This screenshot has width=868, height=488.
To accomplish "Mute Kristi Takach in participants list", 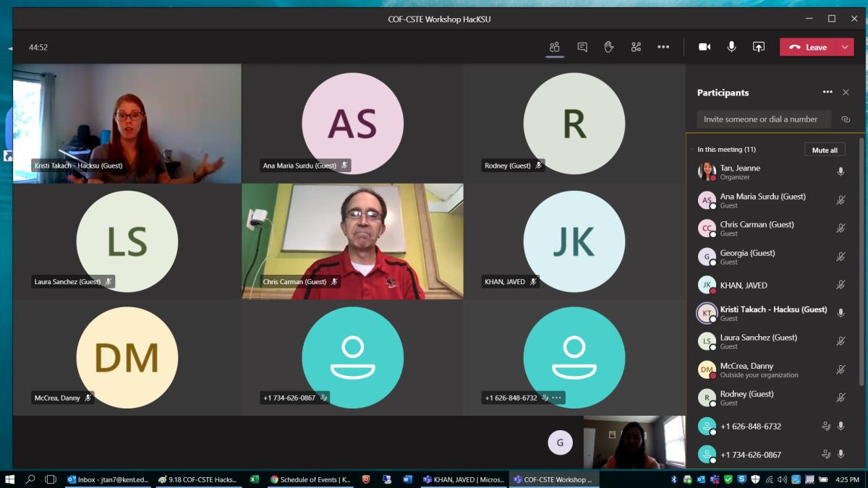I will point(841,313).
